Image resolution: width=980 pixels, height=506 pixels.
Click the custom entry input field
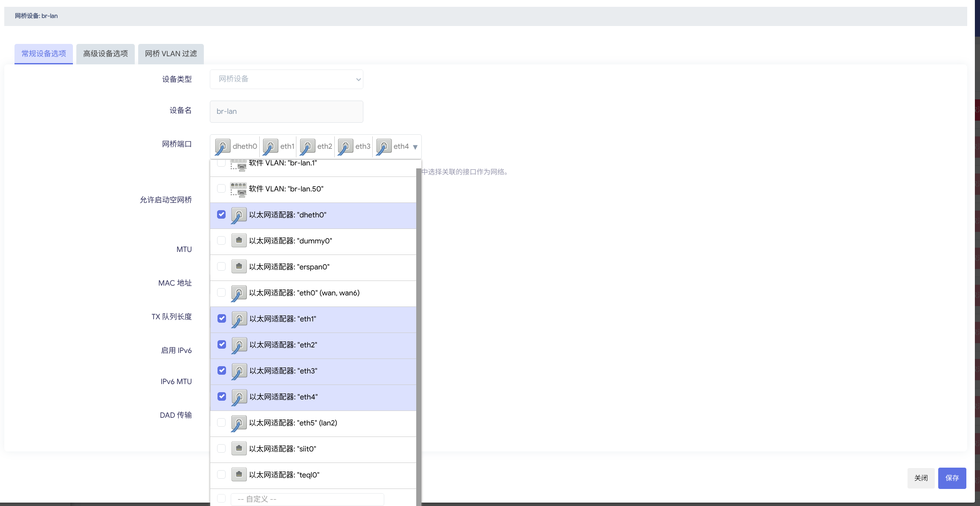coord(307,499)
